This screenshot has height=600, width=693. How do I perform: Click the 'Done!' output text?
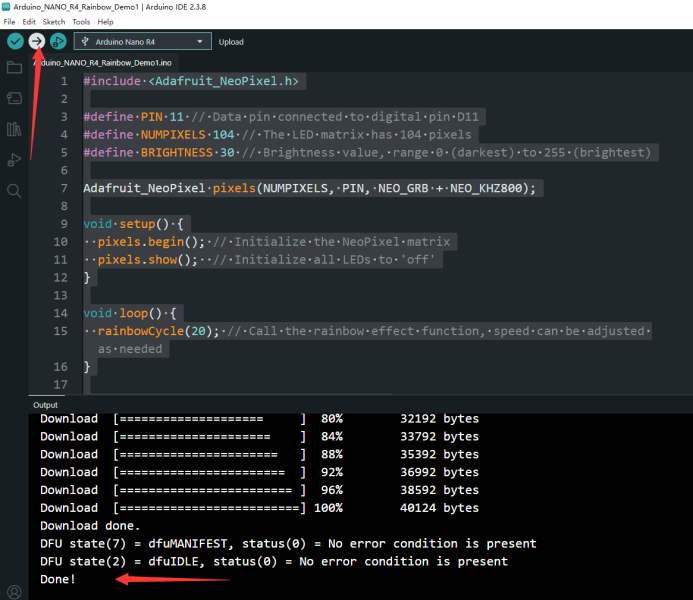57,579
